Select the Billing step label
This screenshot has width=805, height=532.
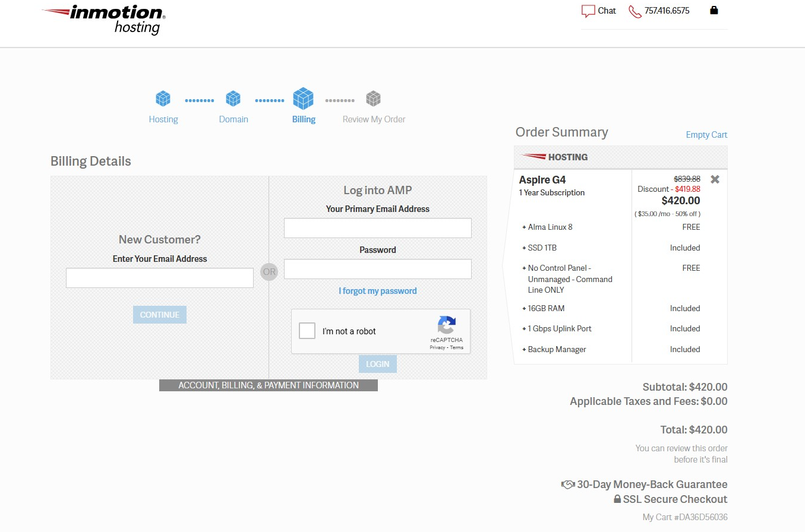(x=304, y=119)
